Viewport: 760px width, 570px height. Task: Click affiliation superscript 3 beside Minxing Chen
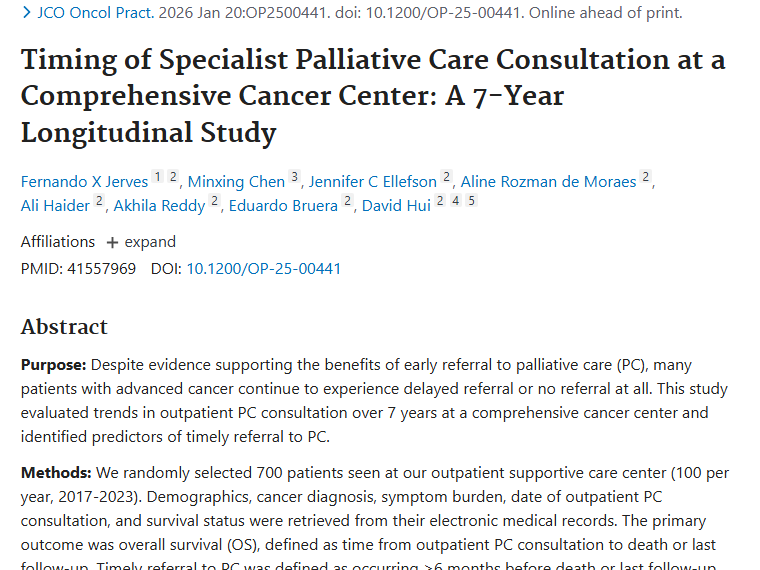pos(294,177)
